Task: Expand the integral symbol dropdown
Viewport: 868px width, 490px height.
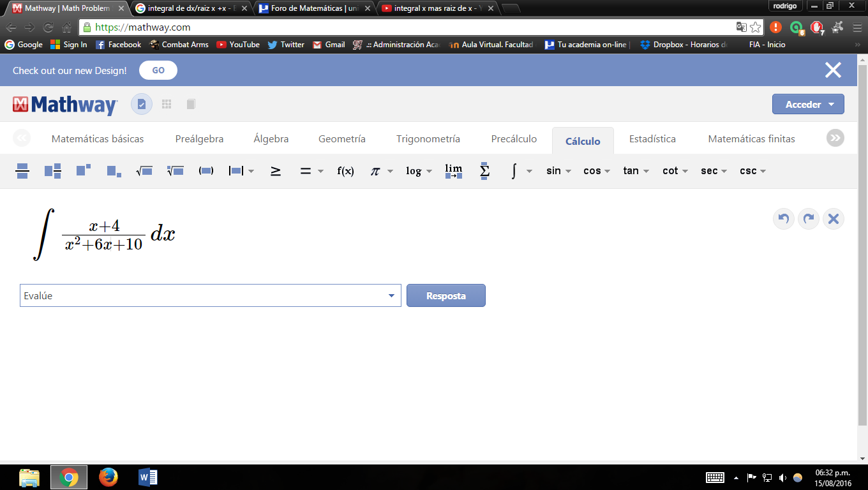Action: (529, 171)
